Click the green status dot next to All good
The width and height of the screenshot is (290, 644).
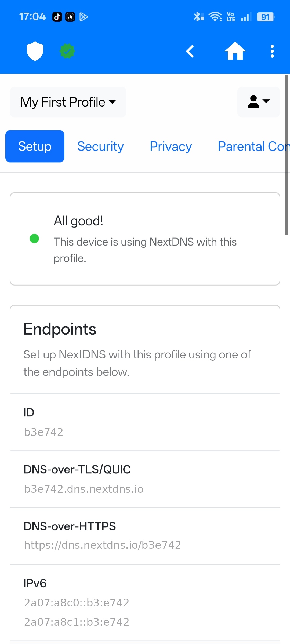(x=34, y=239)
